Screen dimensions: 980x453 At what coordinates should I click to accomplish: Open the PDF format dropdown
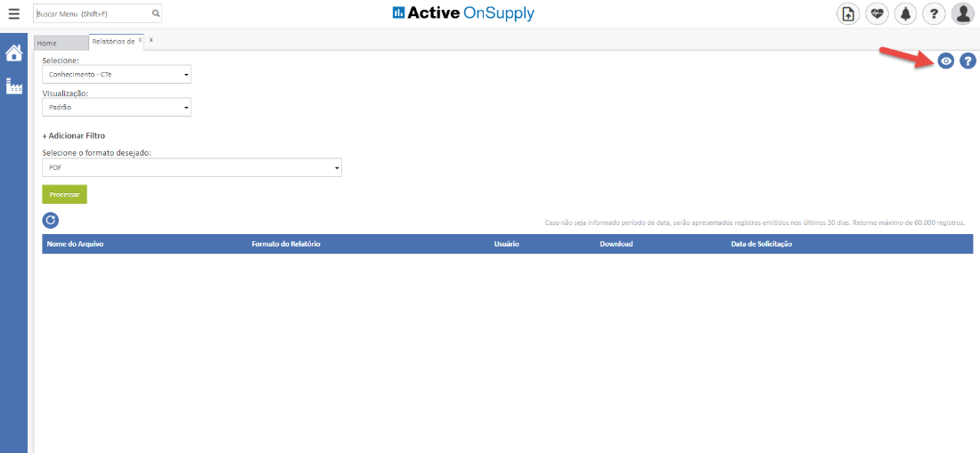pyautogui.click(x=192, y=168)
